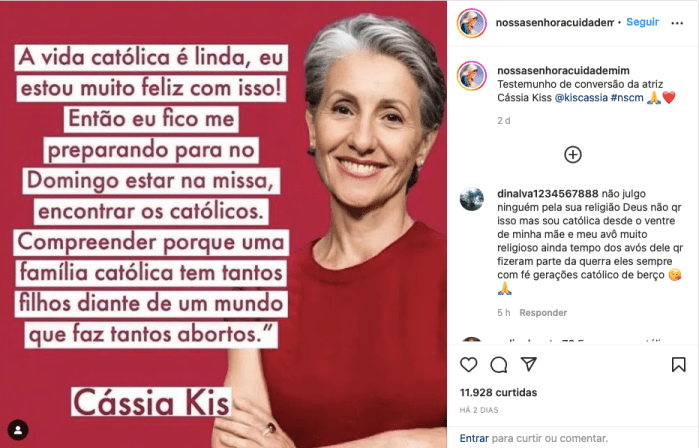Open dinalva1234567888 username link
699x448 pixels.
click(547, 194)
